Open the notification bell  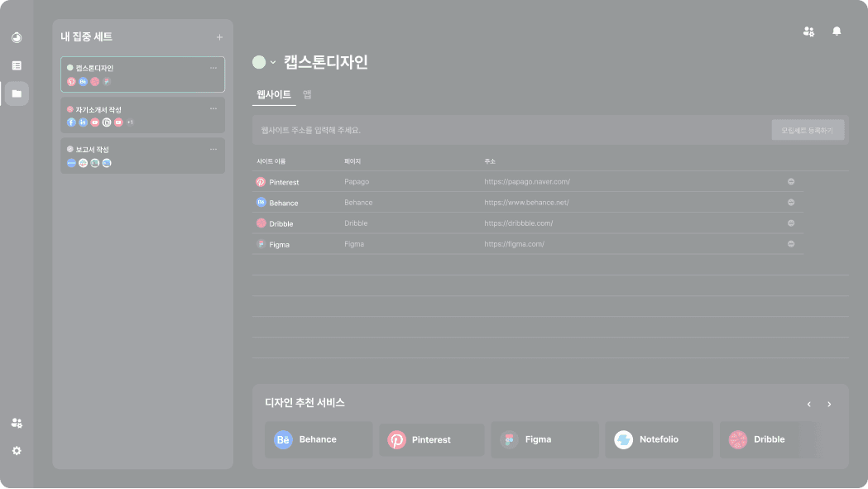(x=837, y=31)
